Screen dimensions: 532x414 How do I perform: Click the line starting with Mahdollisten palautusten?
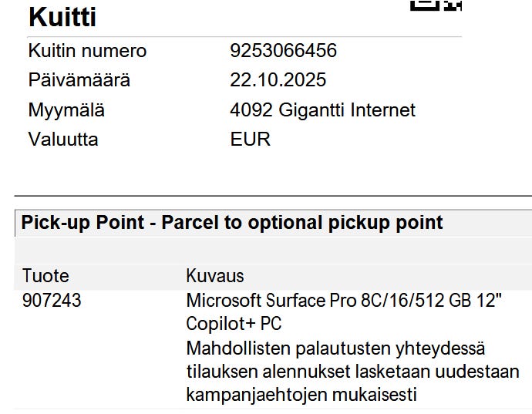click(x=335, y=348)
